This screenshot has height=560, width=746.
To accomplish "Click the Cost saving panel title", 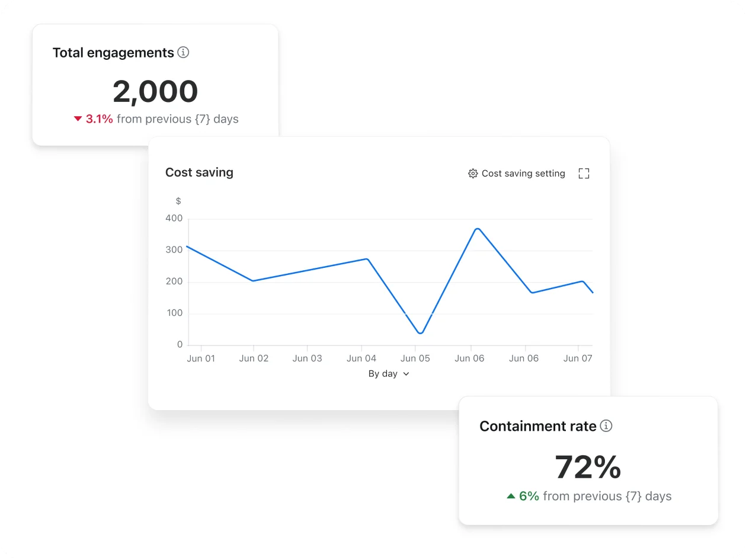I will point(199,172).
